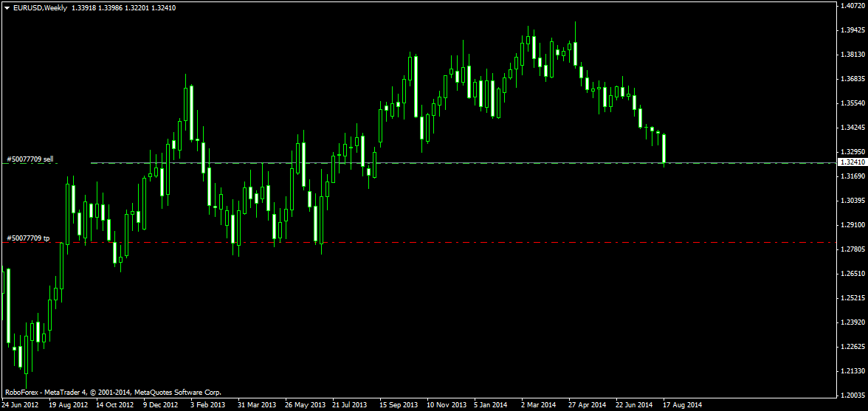
Task: Click the 10 Nov 2013 date label
Action: pyautogui.click(x=447, y=405)
